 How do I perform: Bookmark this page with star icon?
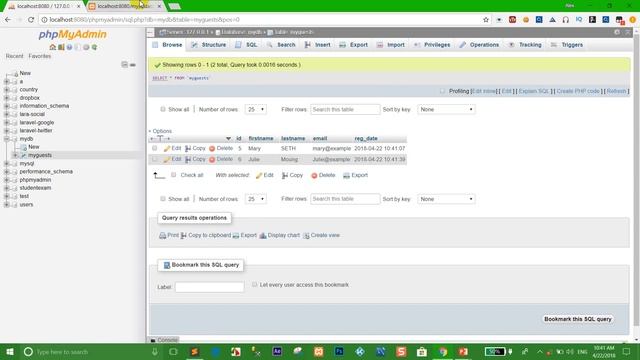point(486,20)
